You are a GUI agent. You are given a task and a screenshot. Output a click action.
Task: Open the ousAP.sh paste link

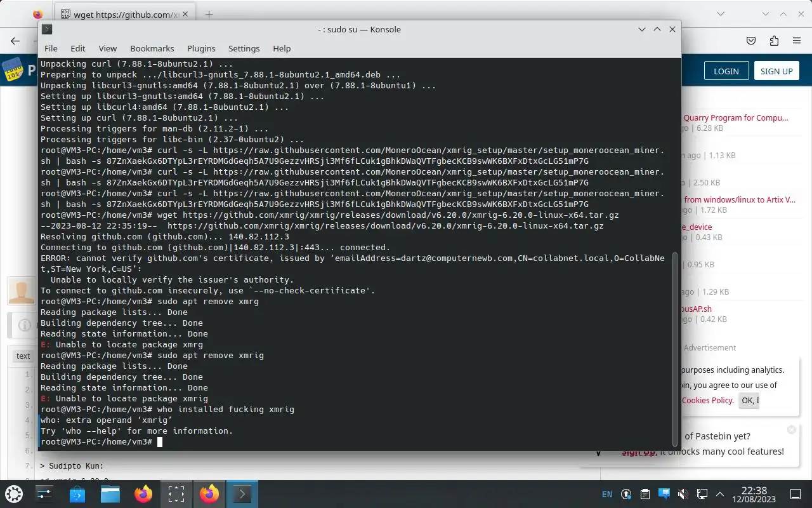[697, 309]
